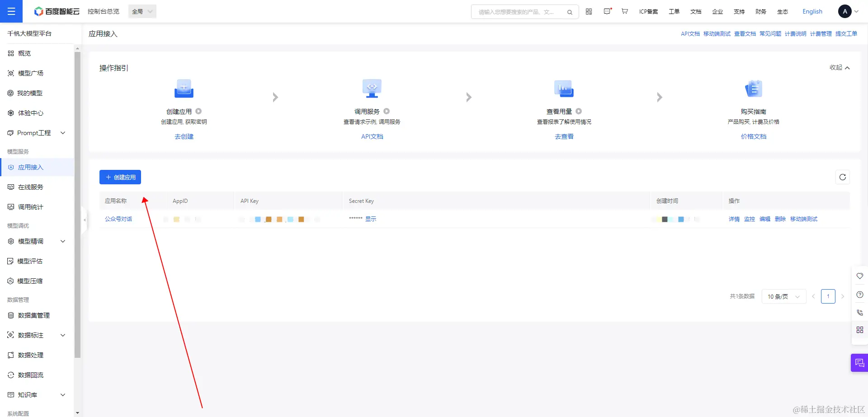
Task: Open the product grid icon in top bar
Action: (589, 11)
